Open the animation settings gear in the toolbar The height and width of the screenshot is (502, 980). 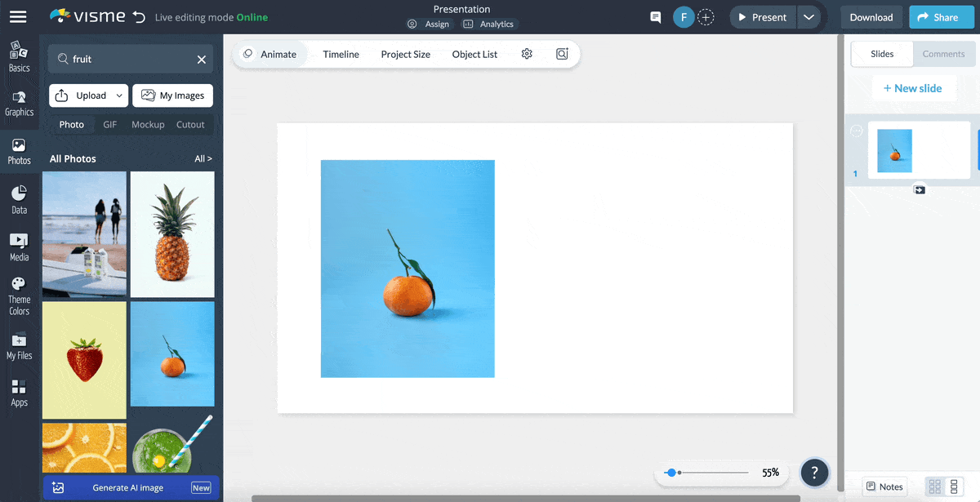point(527,54)
